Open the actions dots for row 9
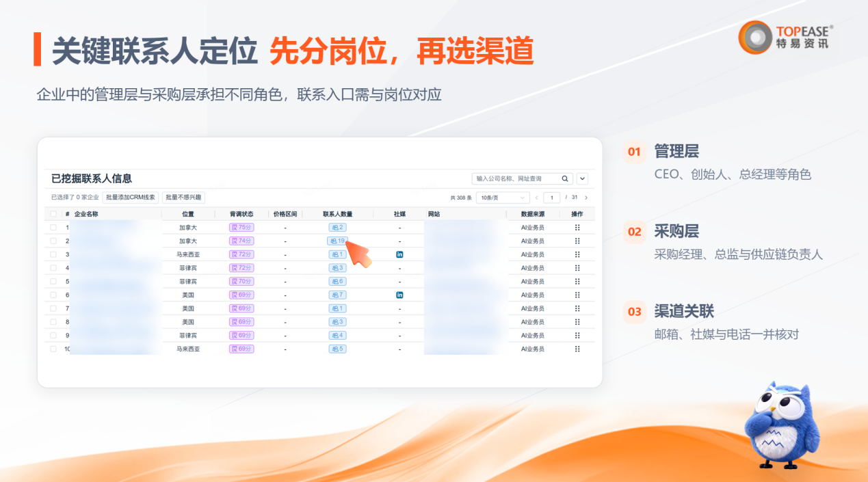868x482 pixels. pos(577,335)
